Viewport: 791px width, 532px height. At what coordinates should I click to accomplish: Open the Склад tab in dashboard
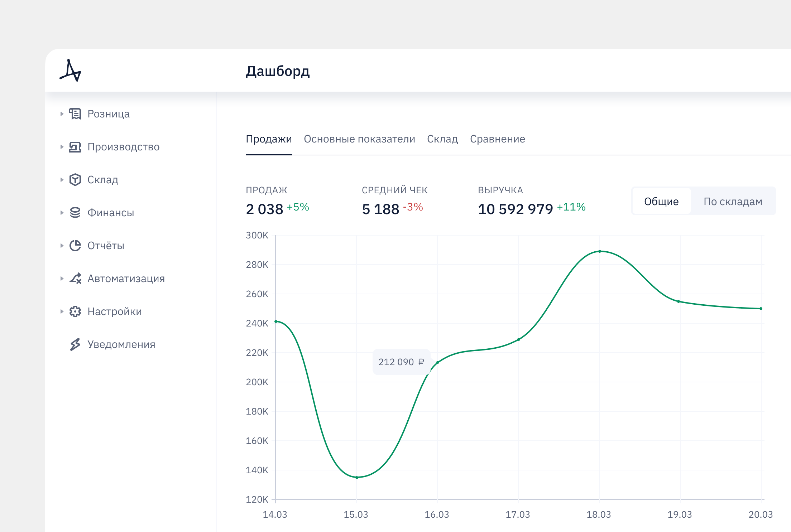click(x=442, y=139)
